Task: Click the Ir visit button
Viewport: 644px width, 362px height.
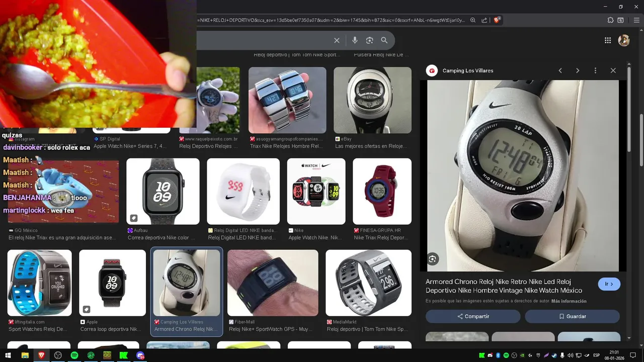Action: [x=609, y=284]
